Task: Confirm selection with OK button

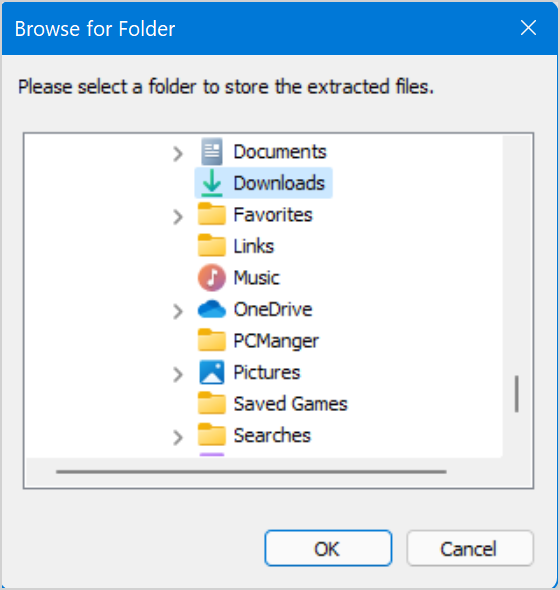Action: click(x=328, y=548)
